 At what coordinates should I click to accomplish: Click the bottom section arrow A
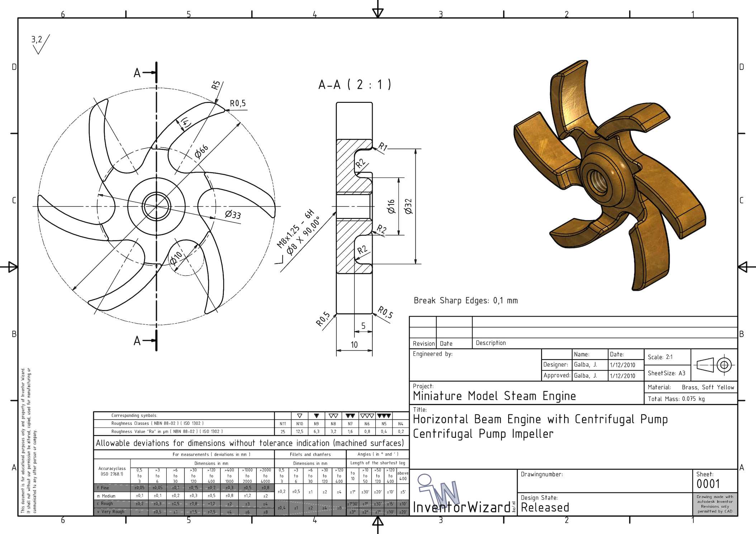tap(146, 340)
